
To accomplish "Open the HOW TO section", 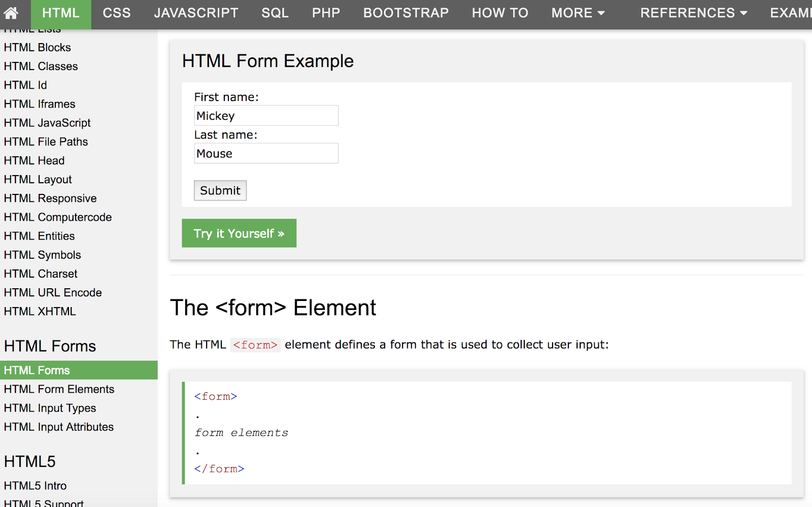I will coord(499,13).
